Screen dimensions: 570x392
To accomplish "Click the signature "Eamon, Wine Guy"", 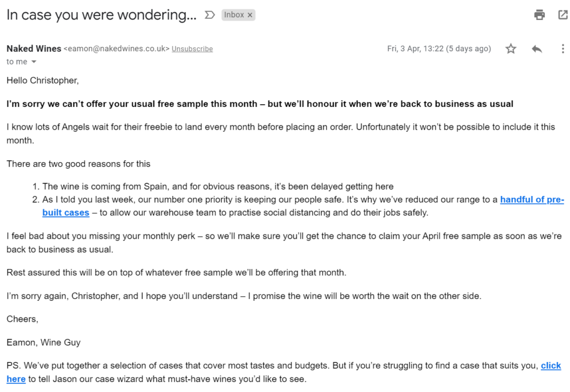I will coord(43,342).
